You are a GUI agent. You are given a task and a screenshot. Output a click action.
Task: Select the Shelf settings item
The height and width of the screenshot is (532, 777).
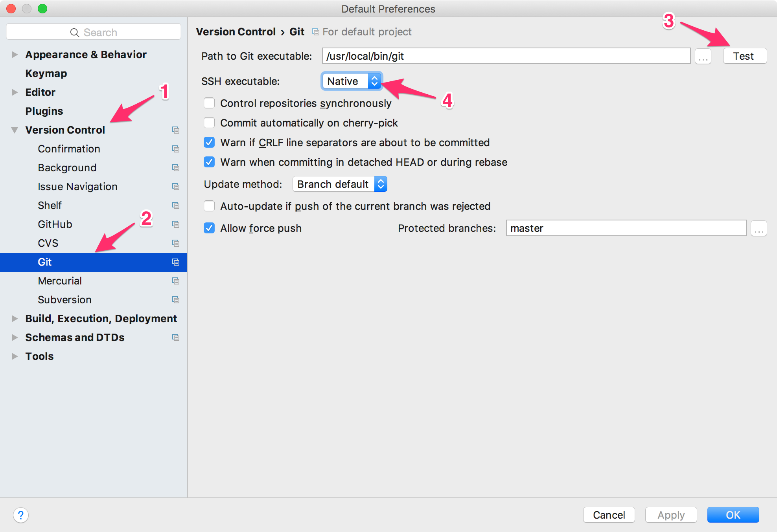click(50, 205)
